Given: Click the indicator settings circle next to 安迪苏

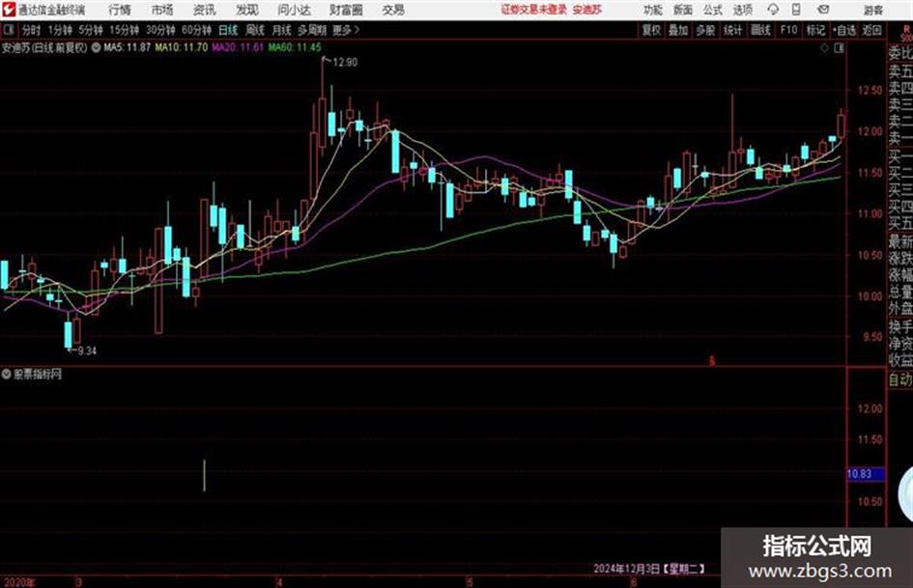Looking at the screenshot, I should tap(96, 47).
